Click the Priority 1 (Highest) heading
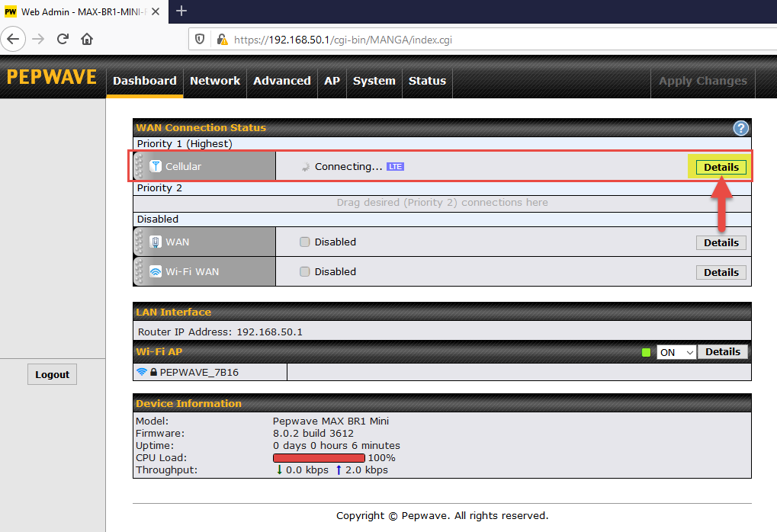Viewport: 777px width, 532px height. click(185, 143)
